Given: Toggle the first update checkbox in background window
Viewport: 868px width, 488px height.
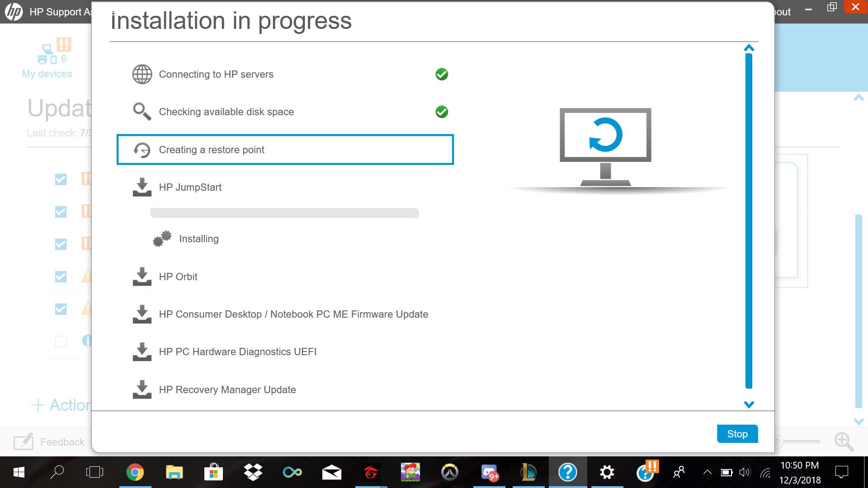Looking at the screenshot, I should (x=61, y=179).
